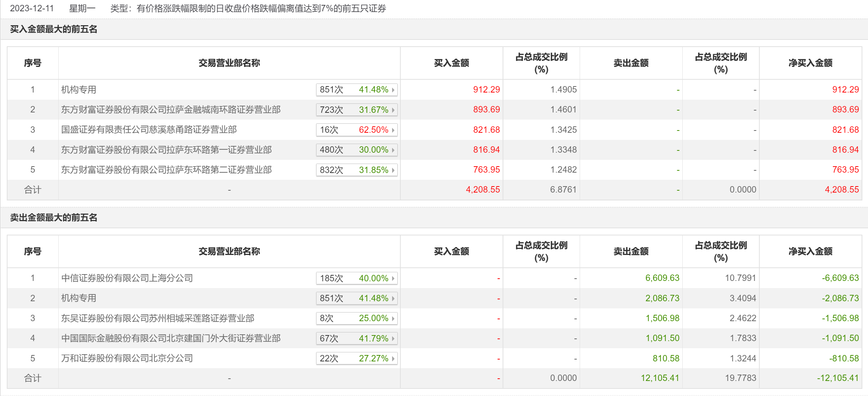Screen dimensions: 868x396
Task: Expand the 185次 40.00% stats badge
Action: click(x=357, y=278)
